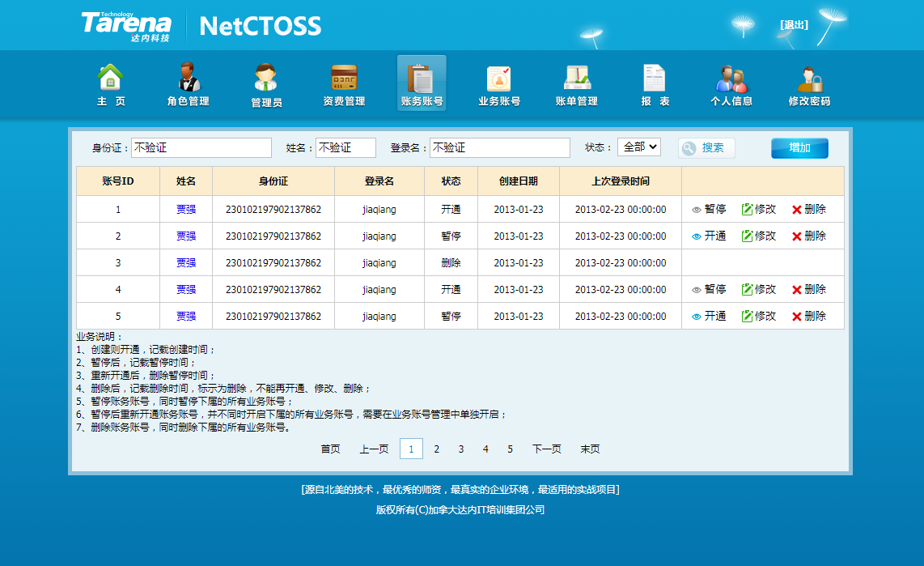
Task: Open 修改密码 change password module
Action: click(x=810, y=83)
